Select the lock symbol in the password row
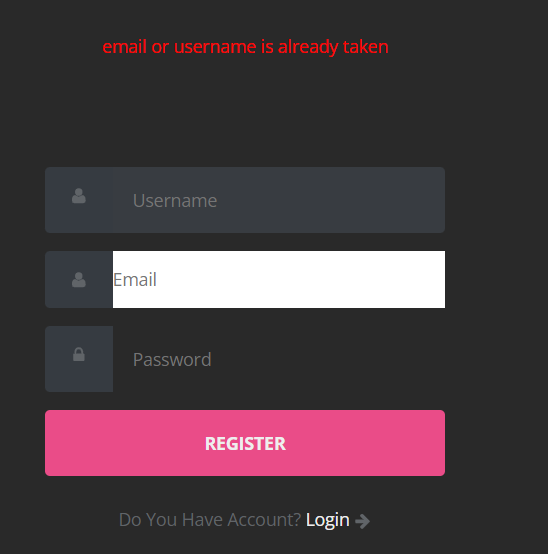Viewport: 548px width, 554px height. 79,354
